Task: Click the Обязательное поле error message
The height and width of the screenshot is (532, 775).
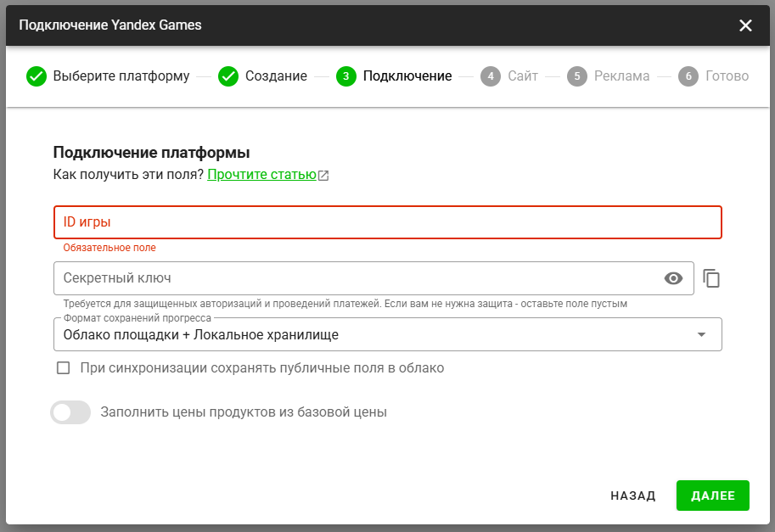Action: coord(110,248)
